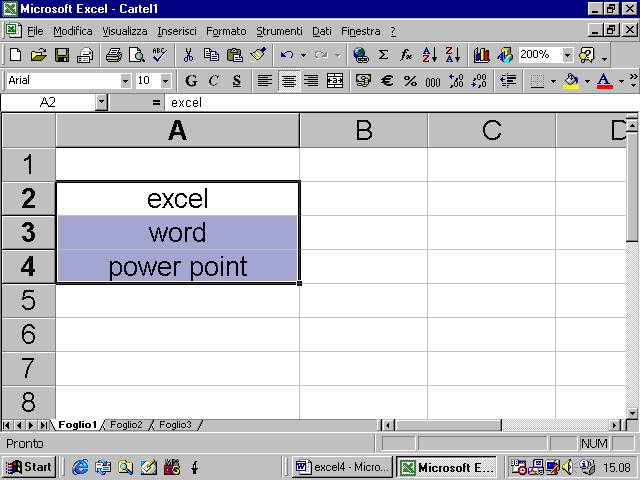Toggle center alignment button
The height and width of the screenshot is (480, 640).
[289, 81]
